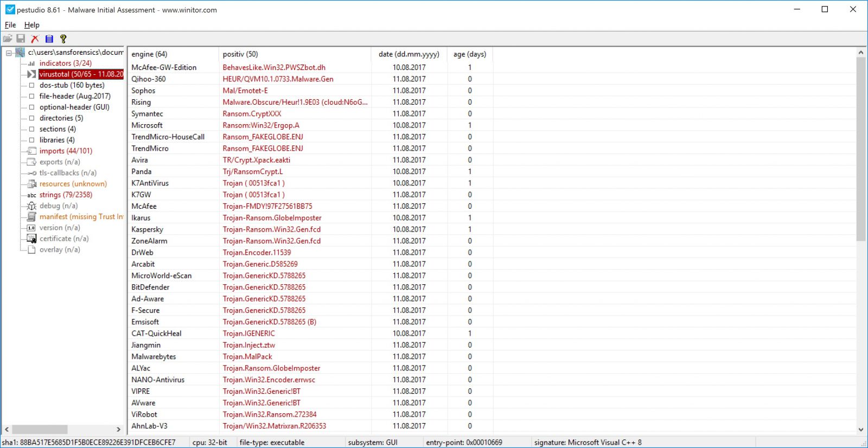Select the Sophos engine row
Screen dimensions: 868x448
point(310,91)
